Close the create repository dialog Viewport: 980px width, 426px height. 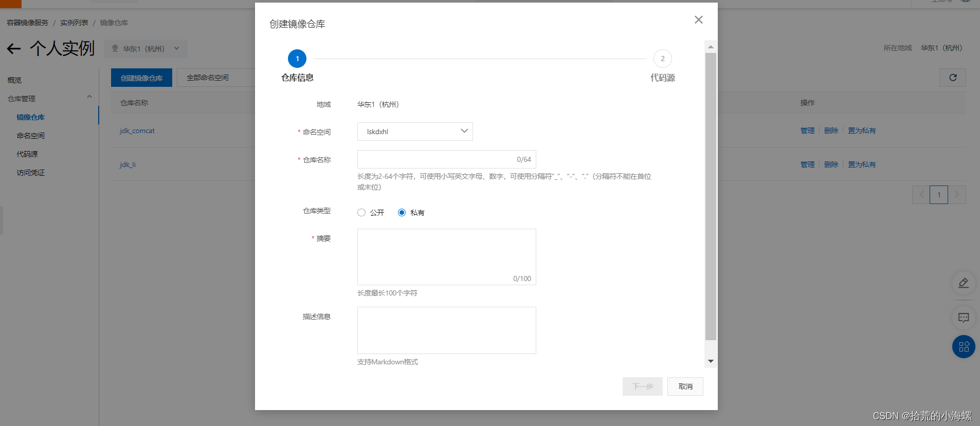click(x=698, y=20)
